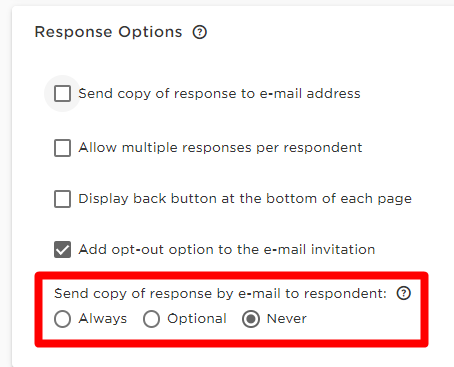
Task: Click the 'Send copy of response to e-mail address' label text
Action: [x=219, y=94]
